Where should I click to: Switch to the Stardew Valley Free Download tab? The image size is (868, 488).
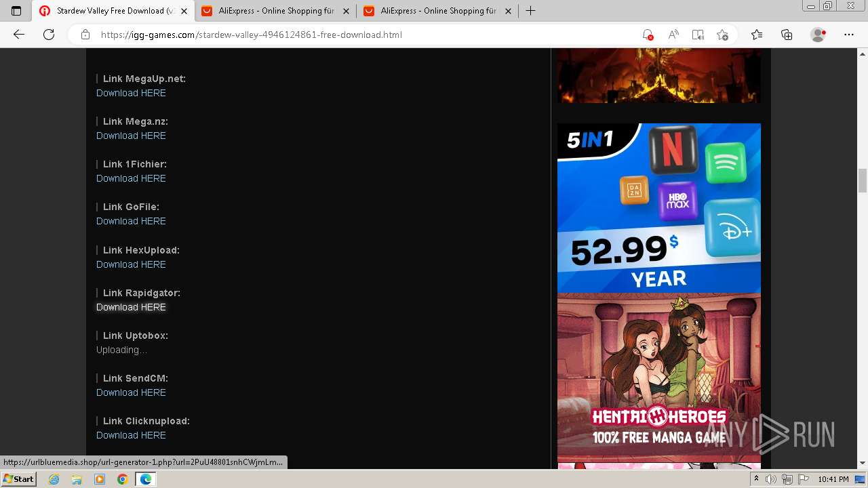pyautogui.click(x=113, y=11)
